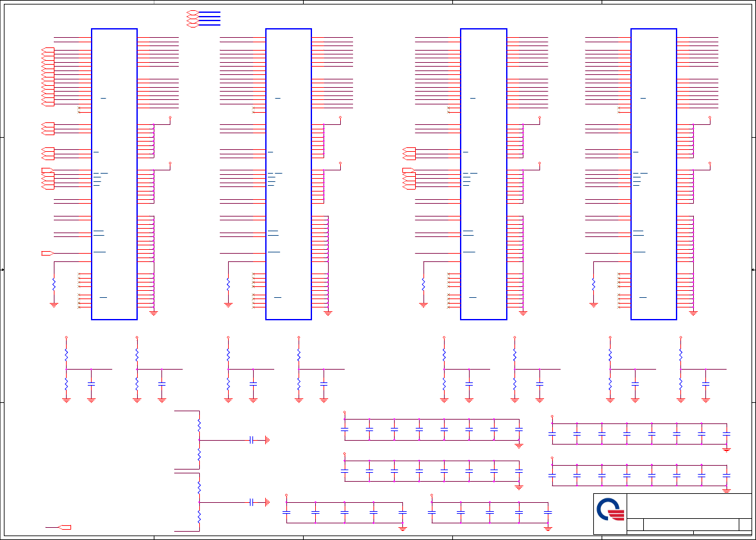Click the company logo in the title block

point(611,510)
